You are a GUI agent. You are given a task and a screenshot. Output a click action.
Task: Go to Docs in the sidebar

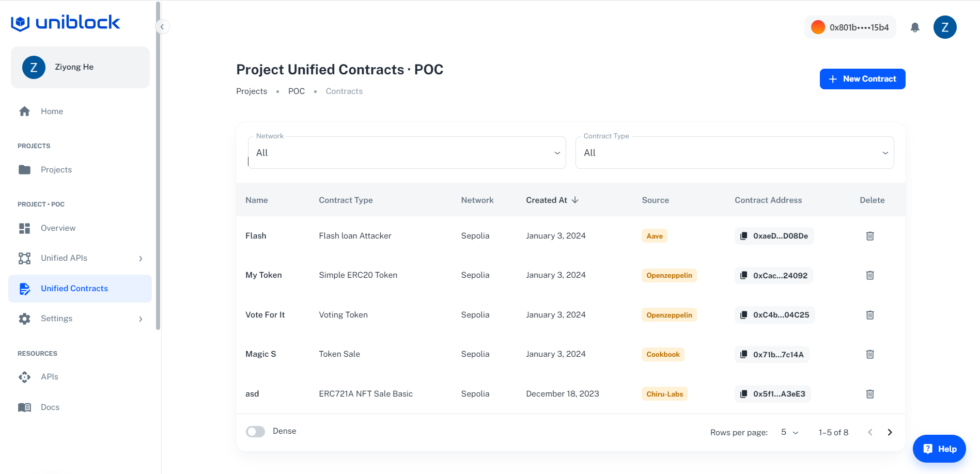(x=50, y=407)
